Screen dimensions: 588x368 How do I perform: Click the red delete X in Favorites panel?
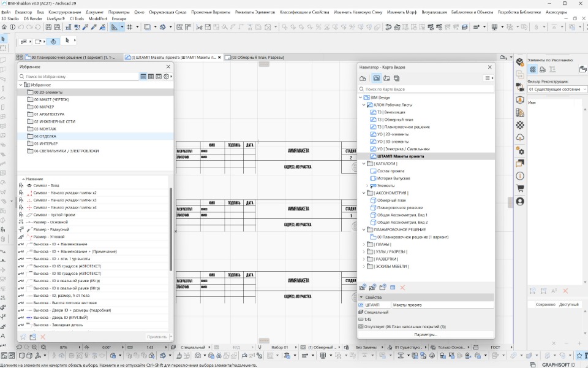click(43, 337)
